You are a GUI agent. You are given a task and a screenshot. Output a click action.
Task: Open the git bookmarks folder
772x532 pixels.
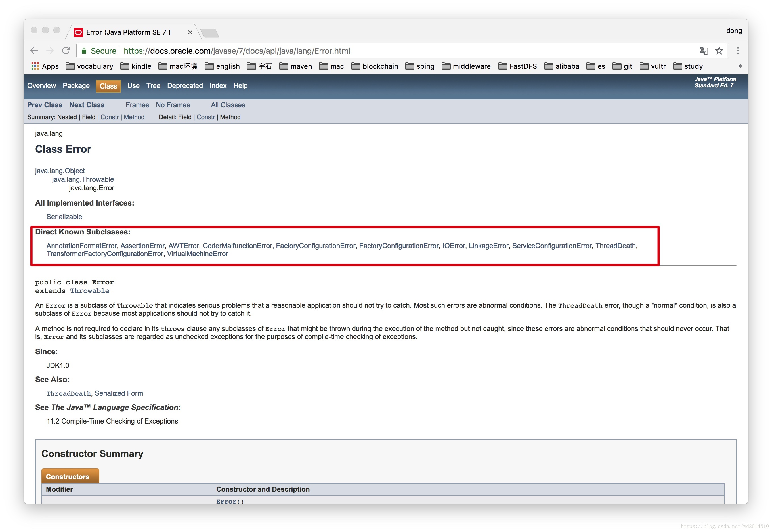pyautogui.click(x=622, y=66)
